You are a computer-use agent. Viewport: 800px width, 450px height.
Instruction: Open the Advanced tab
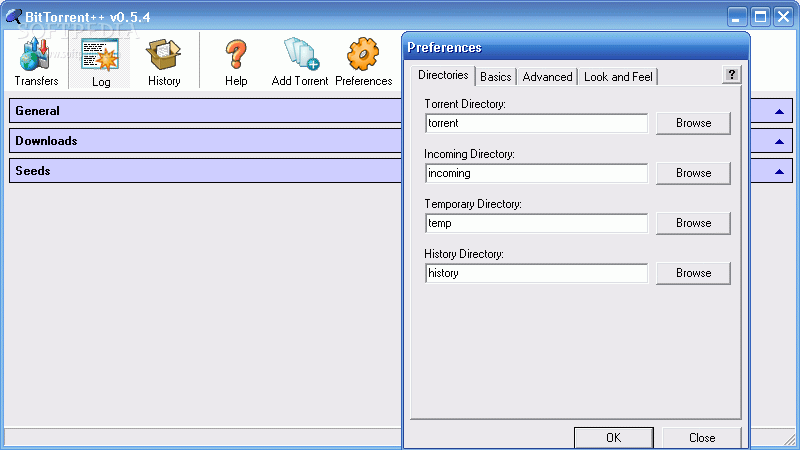(x=547, y=77)
